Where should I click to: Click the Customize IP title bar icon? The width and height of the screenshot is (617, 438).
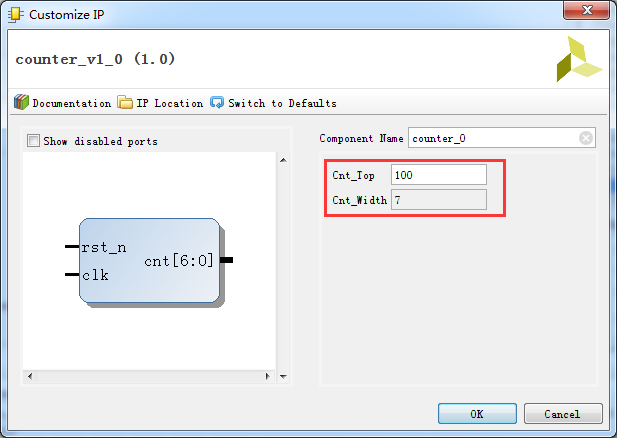click(15, 15)
